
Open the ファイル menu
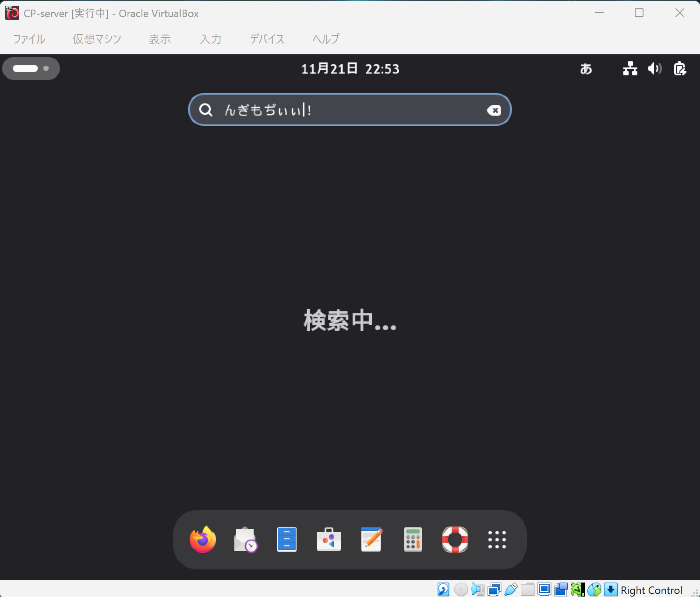tap(29, 39)
